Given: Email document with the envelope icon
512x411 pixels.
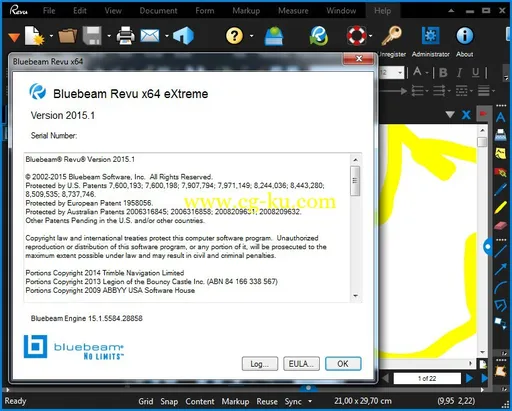Looking at the screenshot, I should (150, 36).
